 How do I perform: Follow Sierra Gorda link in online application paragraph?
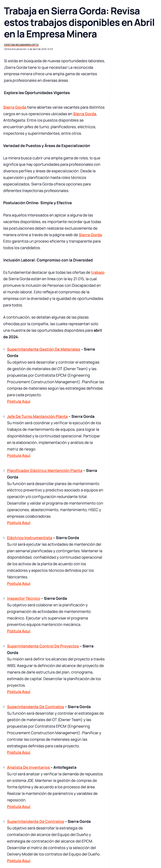(90, 235)
